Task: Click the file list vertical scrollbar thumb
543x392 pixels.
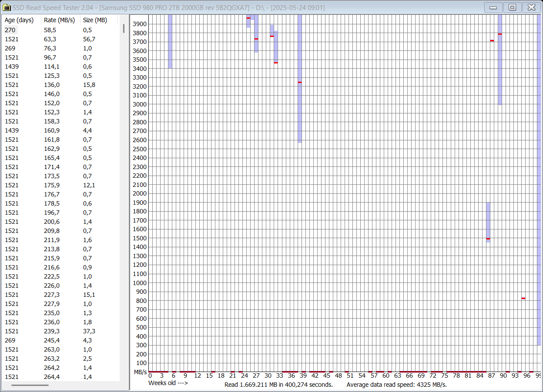Action: click(x=124, y=29)
